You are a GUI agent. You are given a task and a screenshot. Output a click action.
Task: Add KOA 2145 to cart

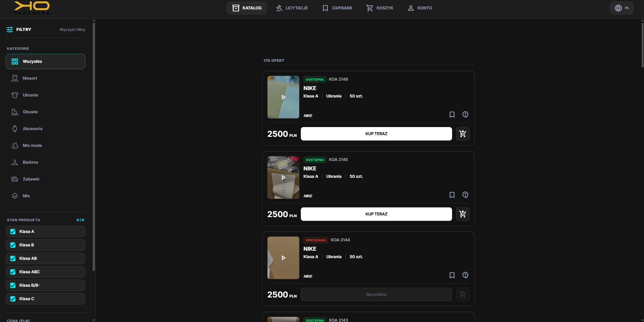463,214
